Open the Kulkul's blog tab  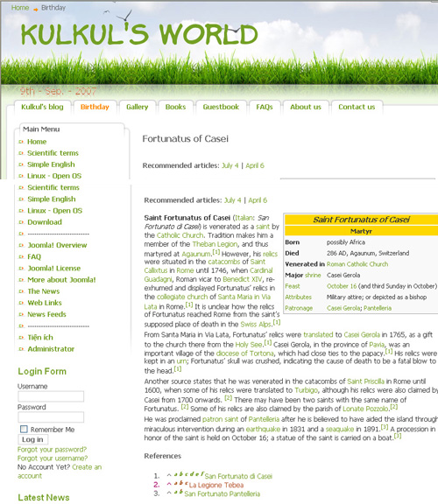(42, 107)
